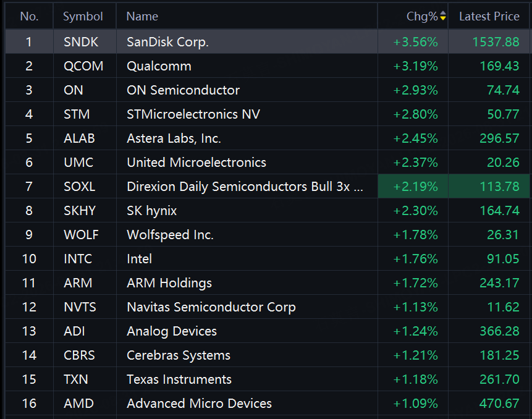
Task: Select the SanDisk Corp. row
Action: pyautogui.click(x=268, y=42)
